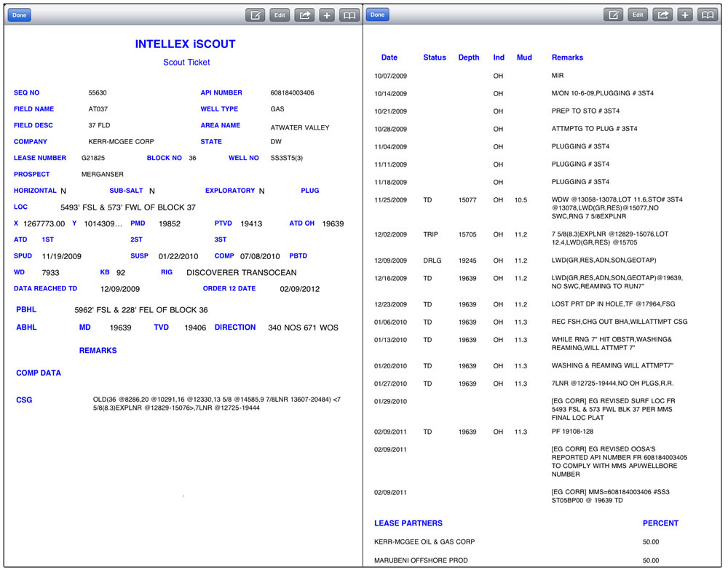The height and width of the screenshot is (575, 728).
Task: Click direction 340 NOS 671 WOS
Action: click(x=303, y=328)
